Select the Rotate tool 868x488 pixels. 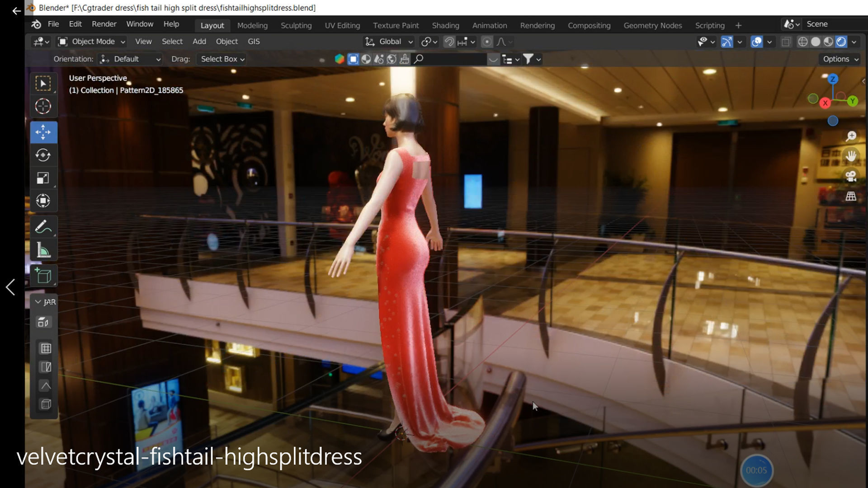43,155
